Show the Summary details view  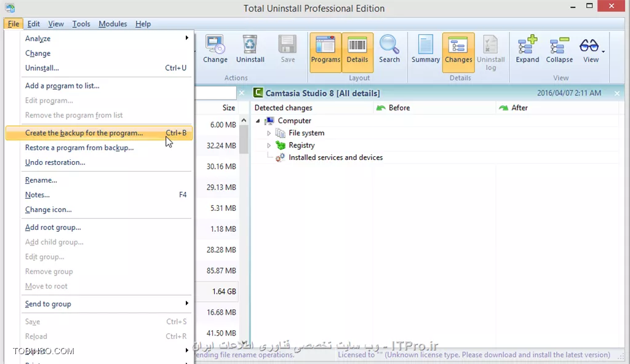click(426, 50)
